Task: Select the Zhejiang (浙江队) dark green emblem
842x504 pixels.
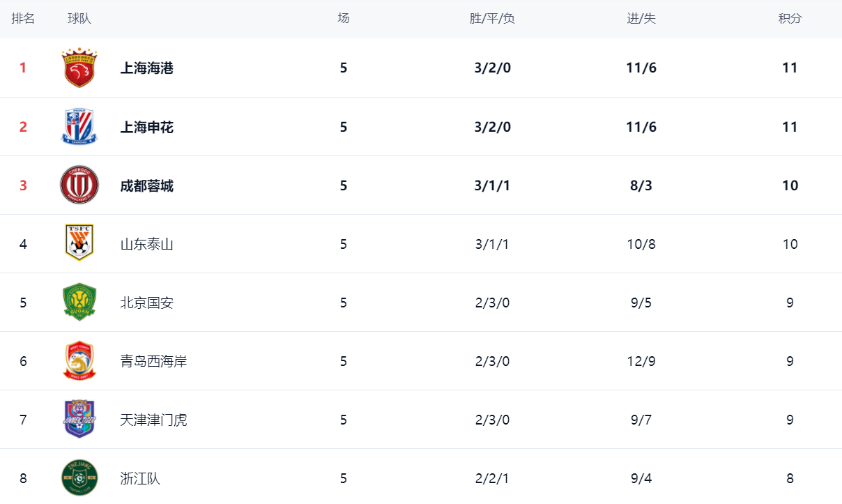Action: click(79, 478)
